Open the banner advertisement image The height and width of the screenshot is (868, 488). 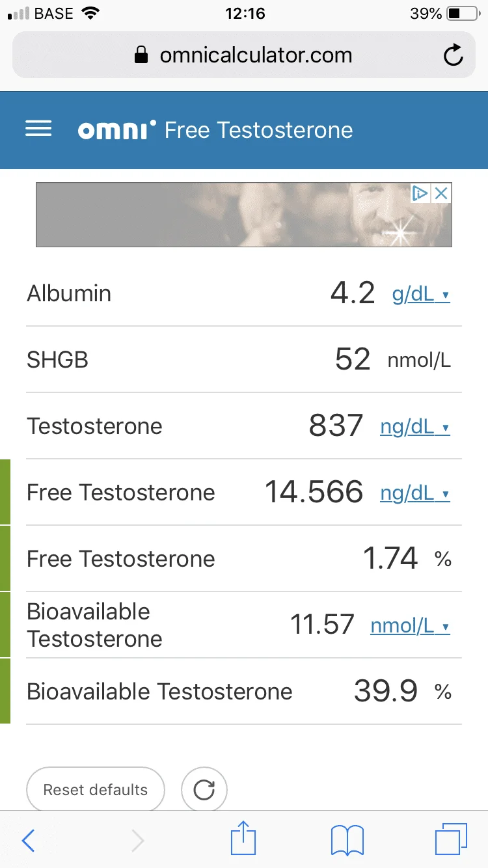[244, 215]
